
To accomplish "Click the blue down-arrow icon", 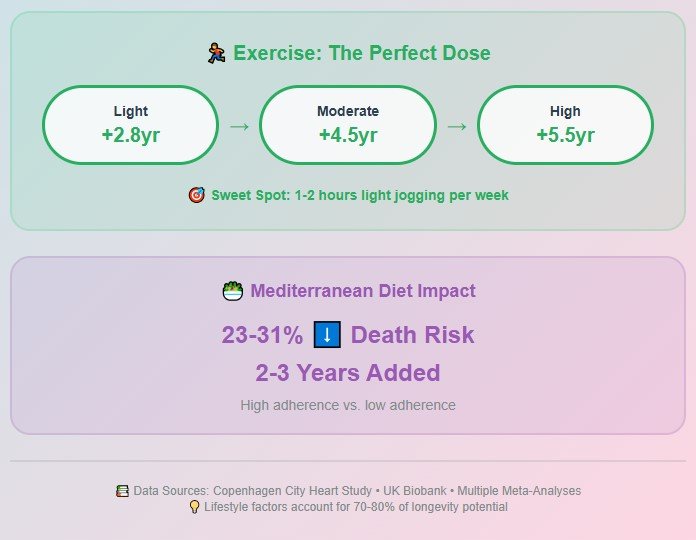I will tap(327, 335).
